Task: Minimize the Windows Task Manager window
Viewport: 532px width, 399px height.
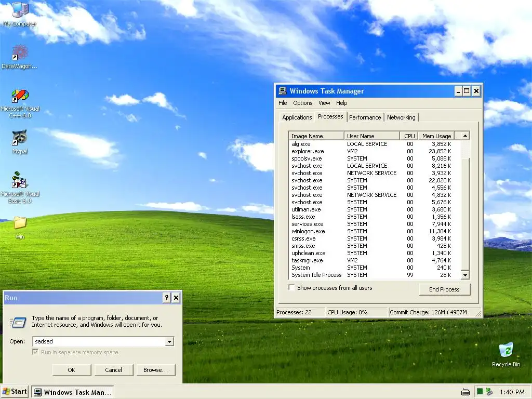Action: (458, 91)
